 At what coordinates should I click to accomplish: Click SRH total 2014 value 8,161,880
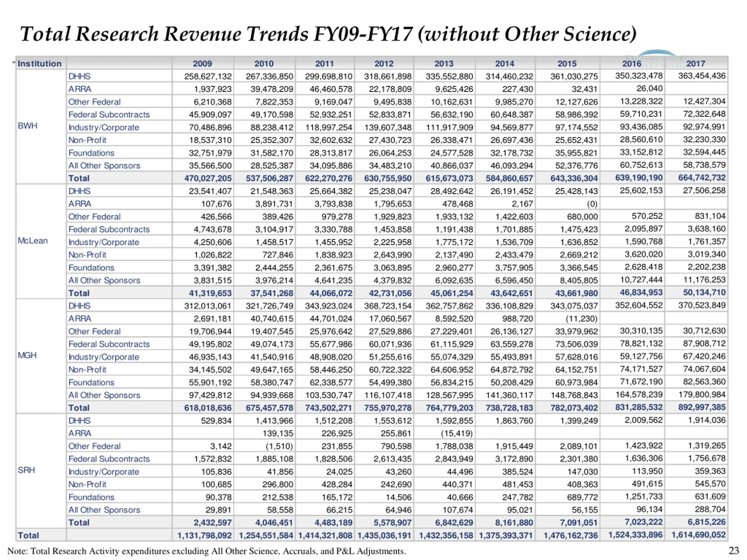point(514,523)
